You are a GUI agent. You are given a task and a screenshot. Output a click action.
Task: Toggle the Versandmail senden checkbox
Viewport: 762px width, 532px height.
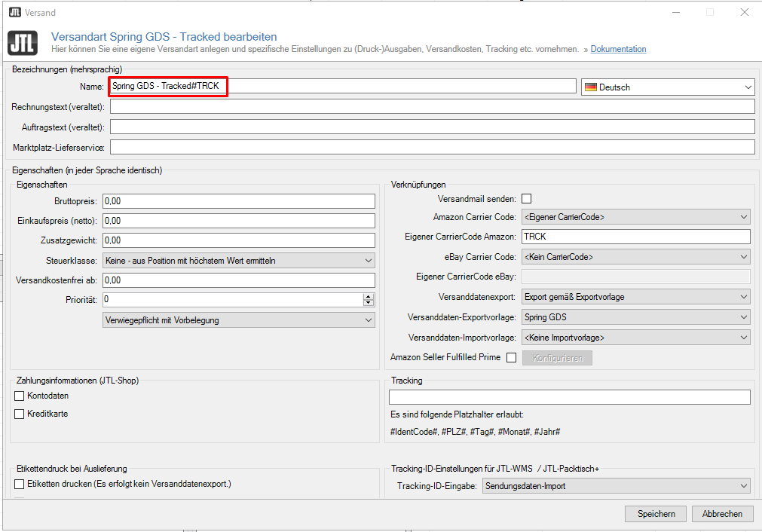526,199
